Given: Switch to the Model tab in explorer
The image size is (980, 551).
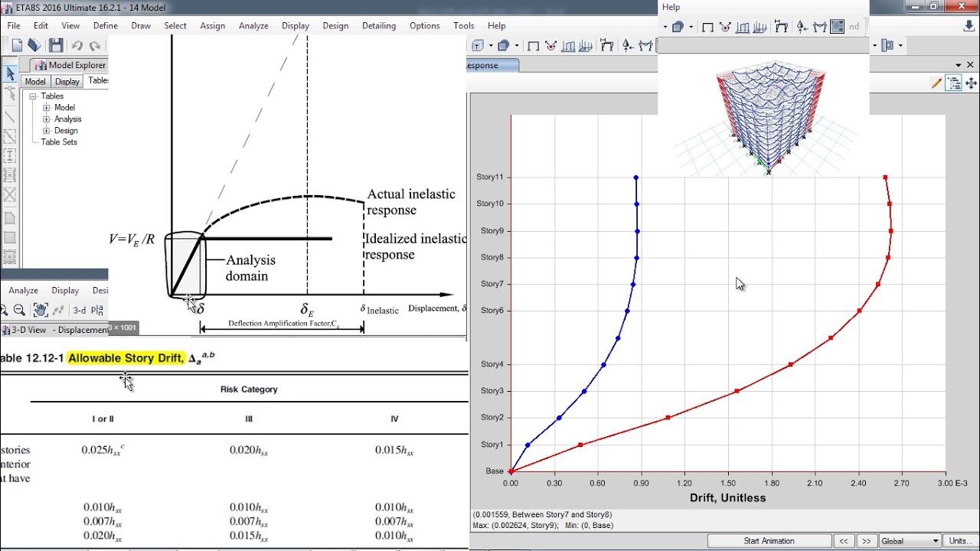Looking at the screenshot, I should tap(35, 82).
